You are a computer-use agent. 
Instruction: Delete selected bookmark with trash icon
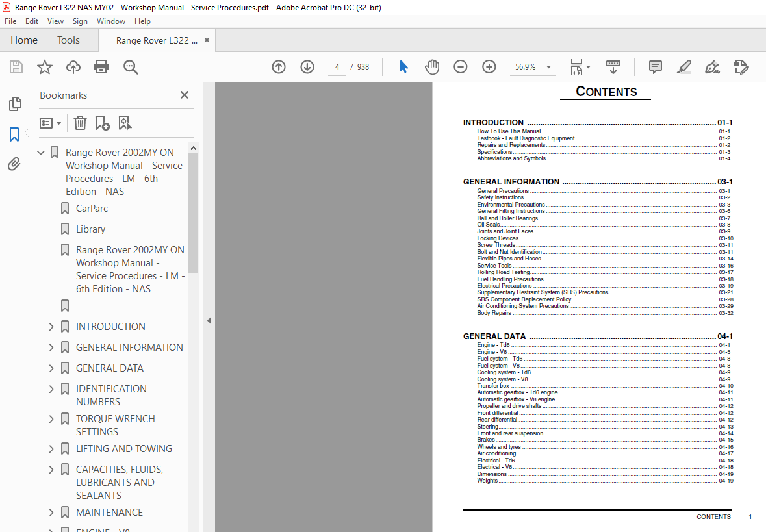pos(80,123)
